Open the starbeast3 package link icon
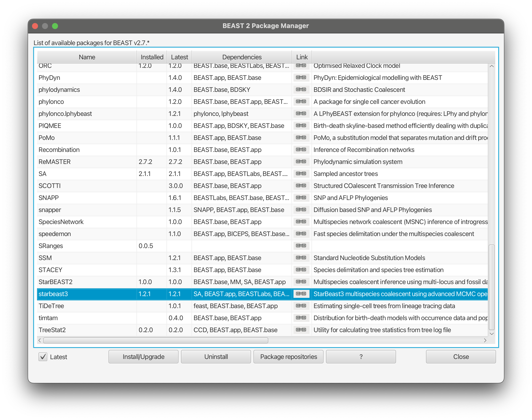 click(301, 294)
